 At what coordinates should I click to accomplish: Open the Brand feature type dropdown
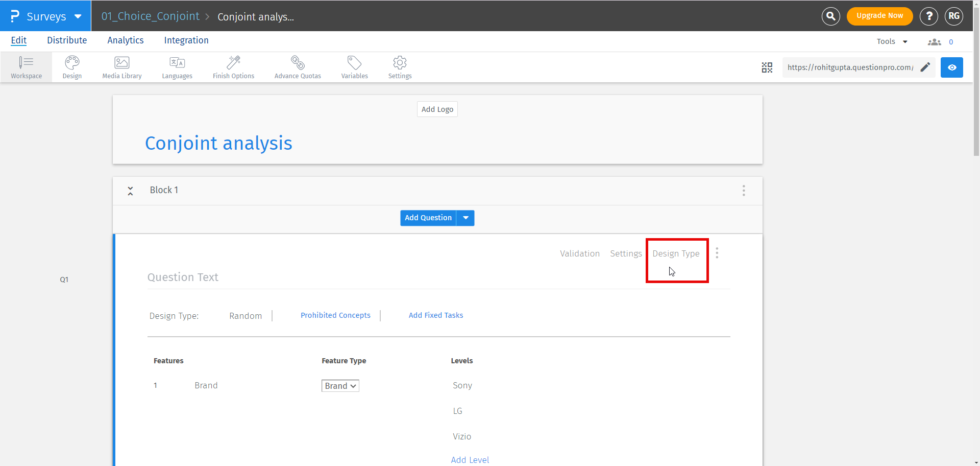tap(340, 386)
